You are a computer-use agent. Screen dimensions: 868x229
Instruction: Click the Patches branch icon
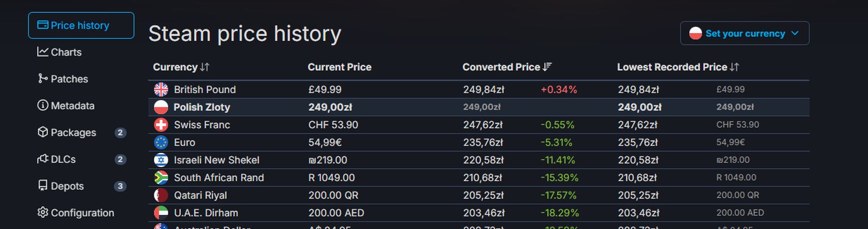[x=43, y=78]
